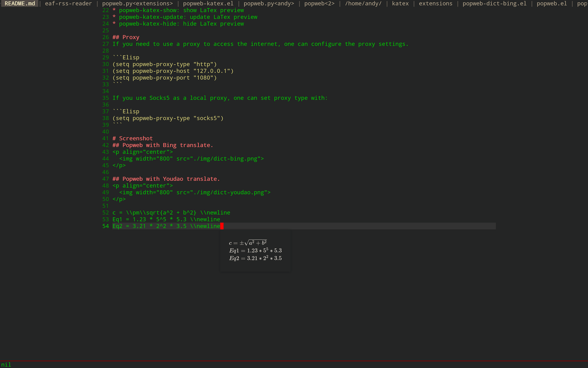
Task: Switch to the README.md tab
Action: tap(19, 3)
